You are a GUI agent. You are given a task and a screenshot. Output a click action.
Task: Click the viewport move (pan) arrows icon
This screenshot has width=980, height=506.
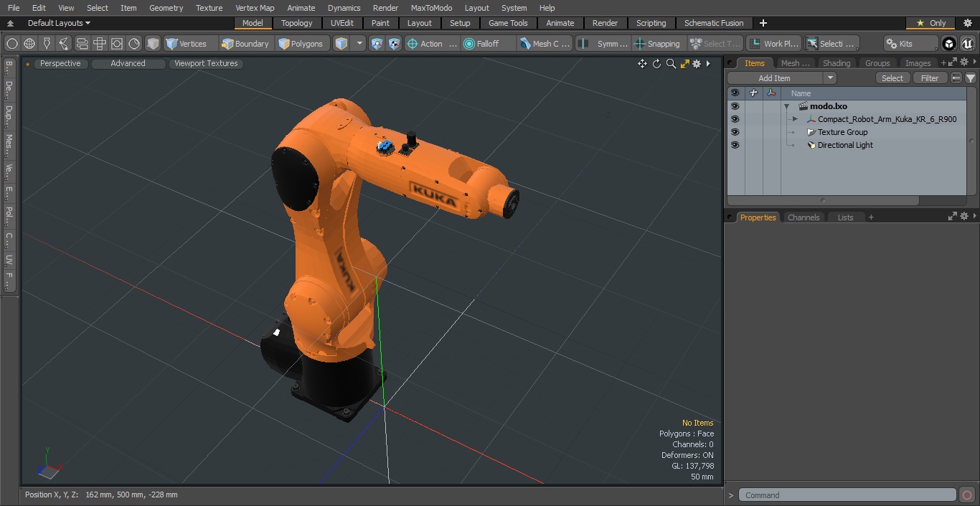coord(642,64)
